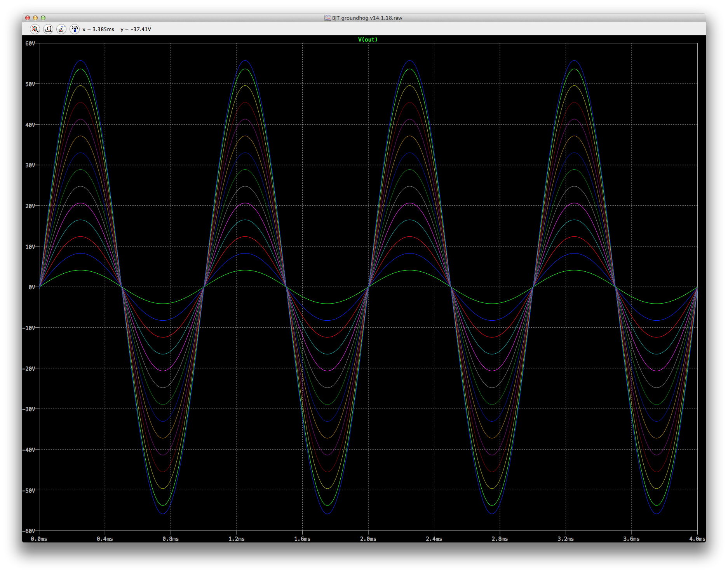The width and height of the screenshot is (728, 573).
Task: Open the control panel hammer icon
Action: (x=75, y=29)
